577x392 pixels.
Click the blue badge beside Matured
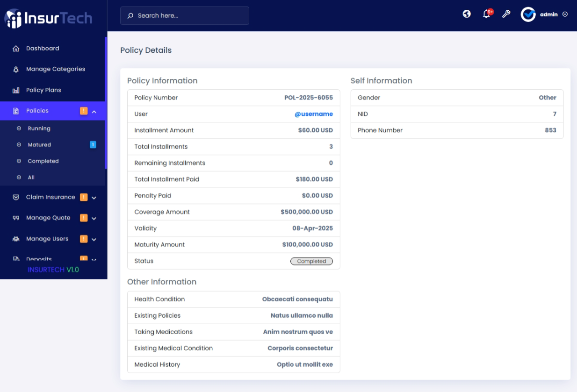93,144
